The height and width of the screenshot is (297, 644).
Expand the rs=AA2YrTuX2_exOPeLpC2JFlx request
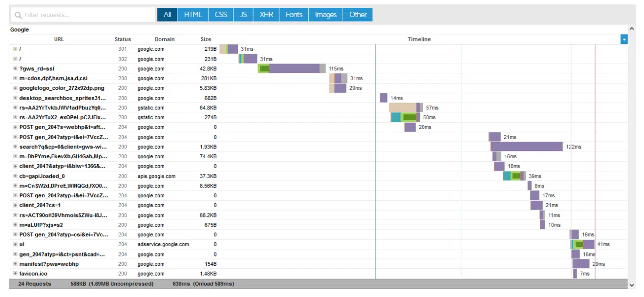pyautogui.click(x=15, y=118)
